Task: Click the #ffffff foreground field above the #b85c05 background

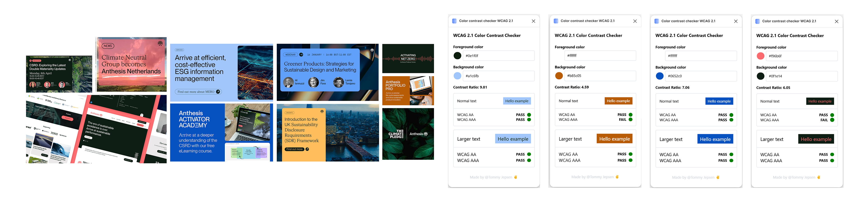Action: tap(600, 56)
